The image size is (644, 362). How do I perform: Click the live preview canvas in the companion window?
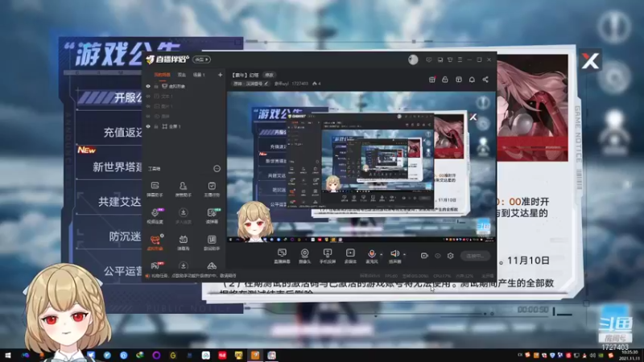[x=361, y=167]
